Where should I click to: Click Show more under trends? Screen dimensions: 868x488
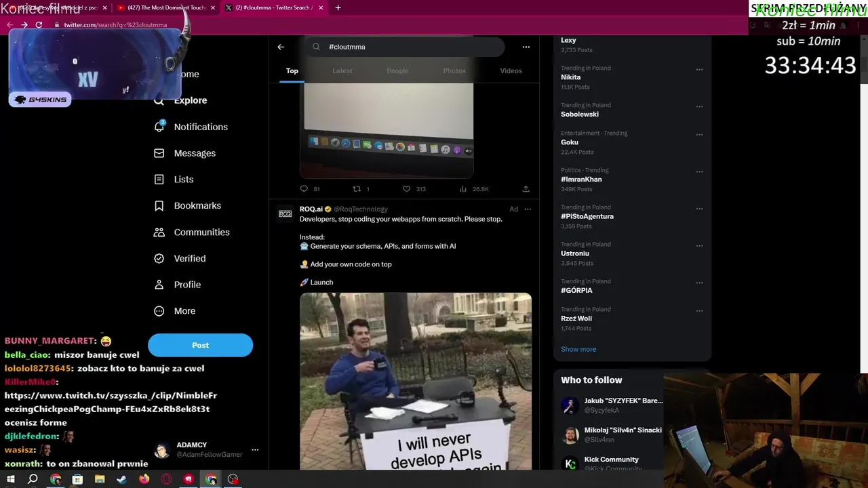[578, 349]
